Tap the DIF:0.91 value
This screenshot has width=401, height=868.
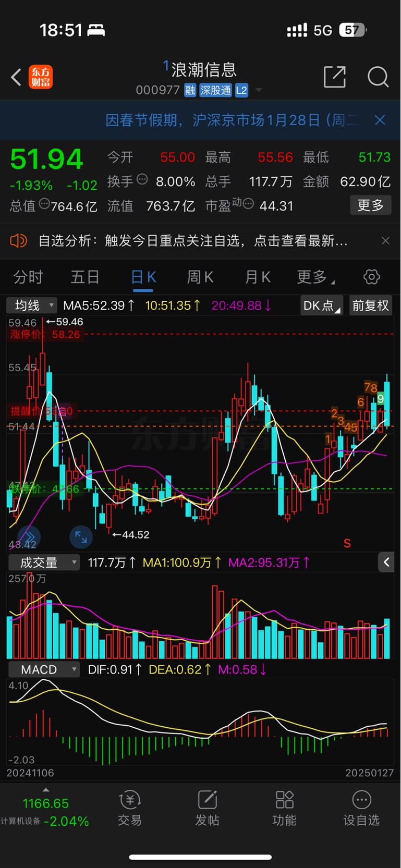tap(115, 669)
